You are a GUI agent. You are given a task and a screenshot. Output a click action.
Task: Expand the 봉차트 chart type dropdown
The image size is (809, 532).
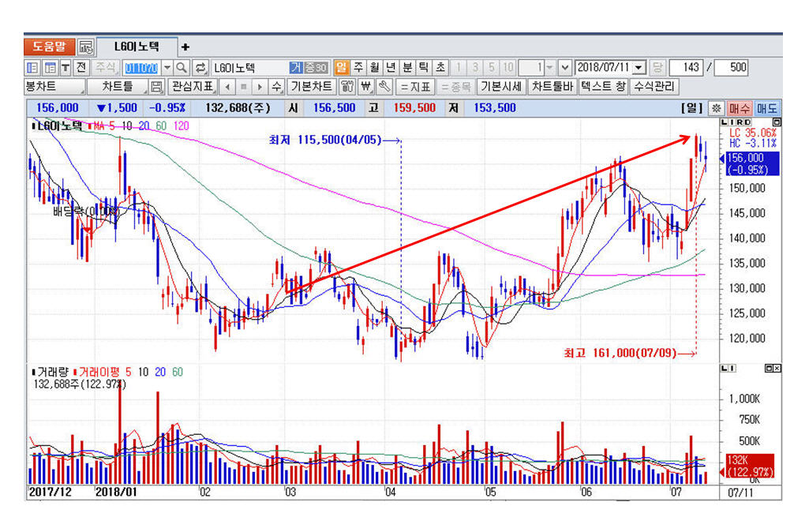[x=81, y=87]
